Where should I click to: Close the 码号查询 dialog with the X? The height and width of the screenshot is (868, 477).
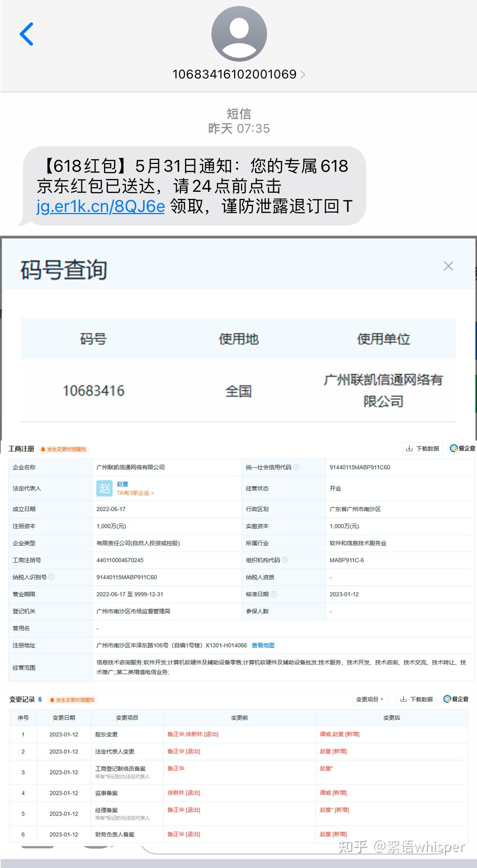448,266
